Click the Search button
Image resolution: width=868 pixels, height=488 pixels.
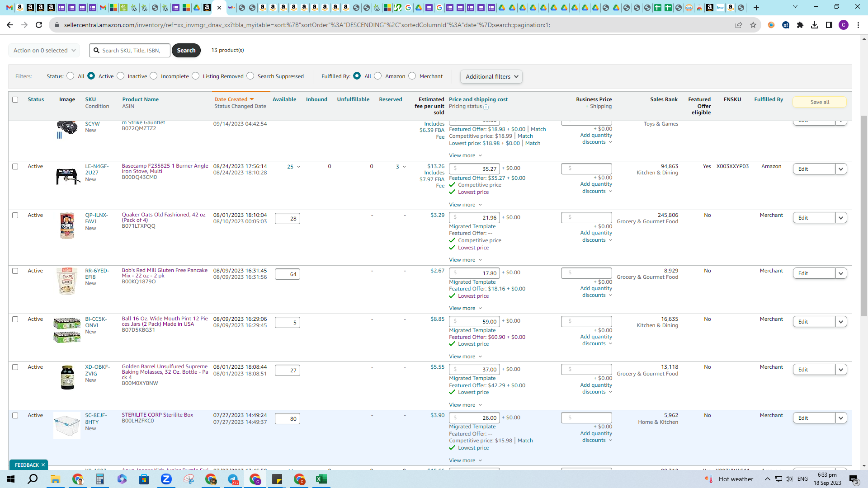coord(186,50)
